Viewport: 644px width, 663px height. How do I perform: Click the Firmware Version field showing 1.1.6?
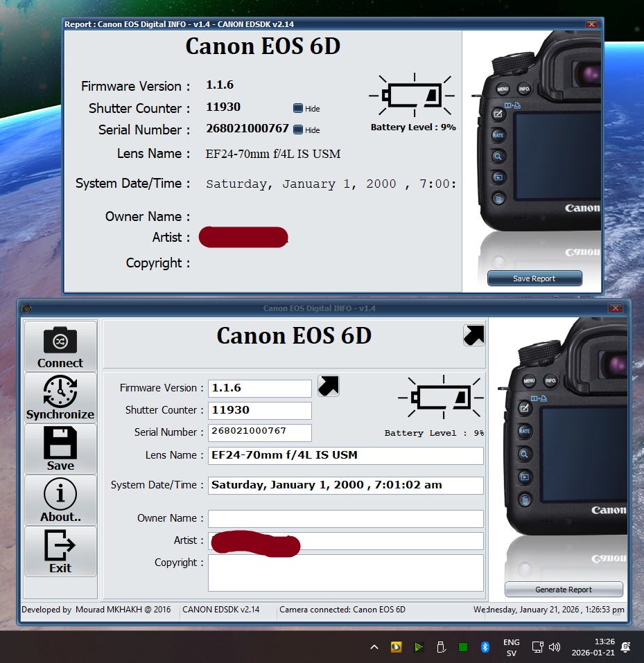(x=260, y=388)
